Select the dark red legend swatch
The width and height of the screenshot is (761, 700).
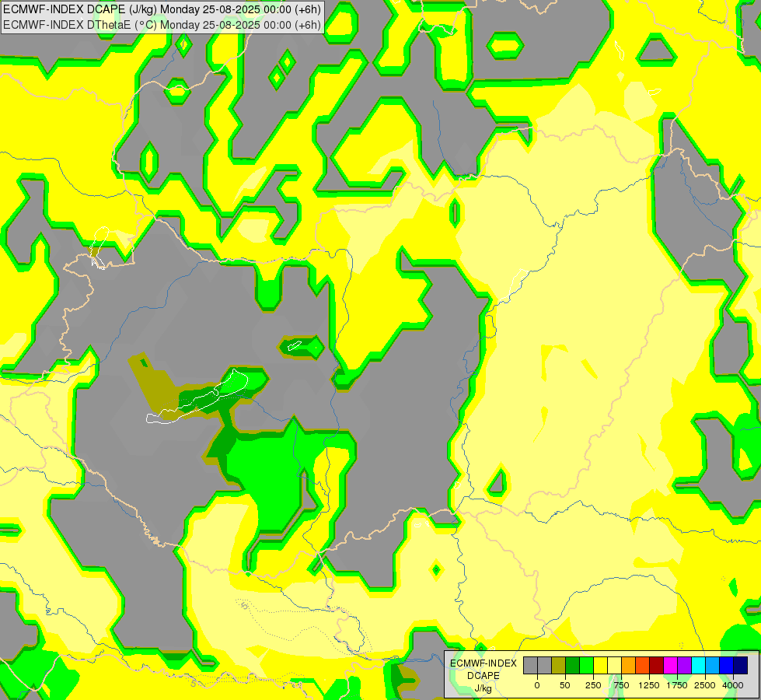click(x=656, y=665)
